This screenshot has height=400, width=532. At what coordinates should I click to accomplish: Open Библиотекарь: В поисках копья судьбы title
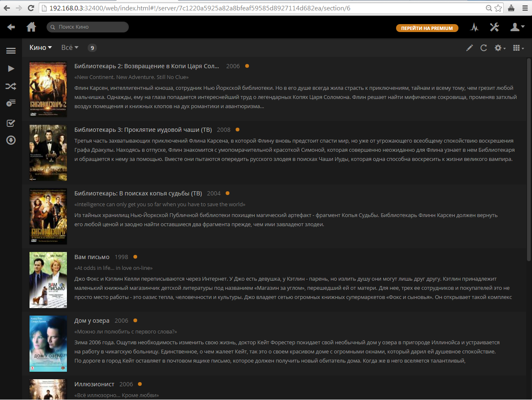(138, 193)
